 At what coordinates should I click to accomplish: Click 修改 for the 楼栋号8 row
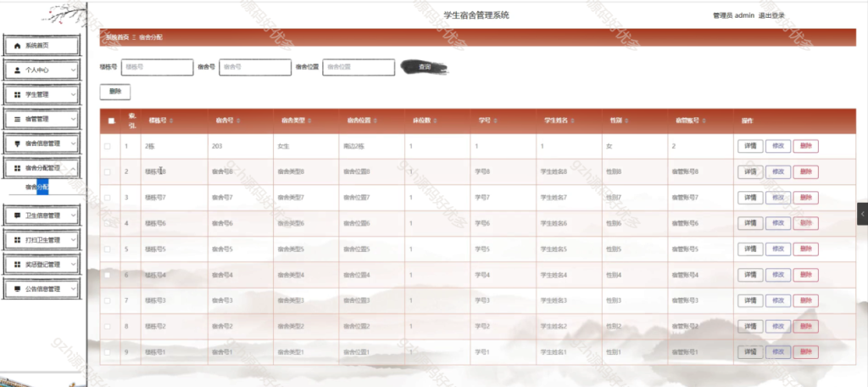778,172
